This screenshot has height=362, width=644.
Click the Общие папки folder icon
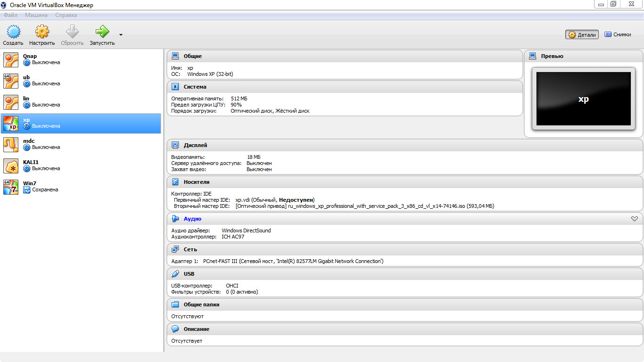point(175,304)
